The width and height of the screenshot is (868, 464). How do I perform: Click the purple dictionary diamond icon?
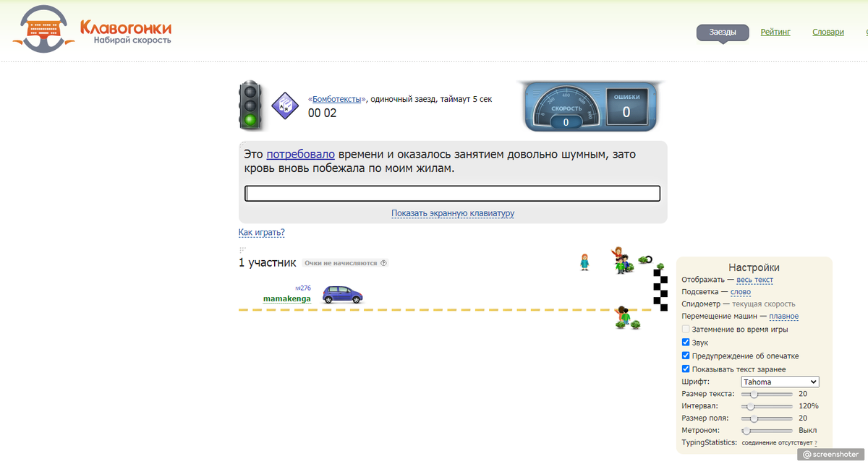(285, 106)
